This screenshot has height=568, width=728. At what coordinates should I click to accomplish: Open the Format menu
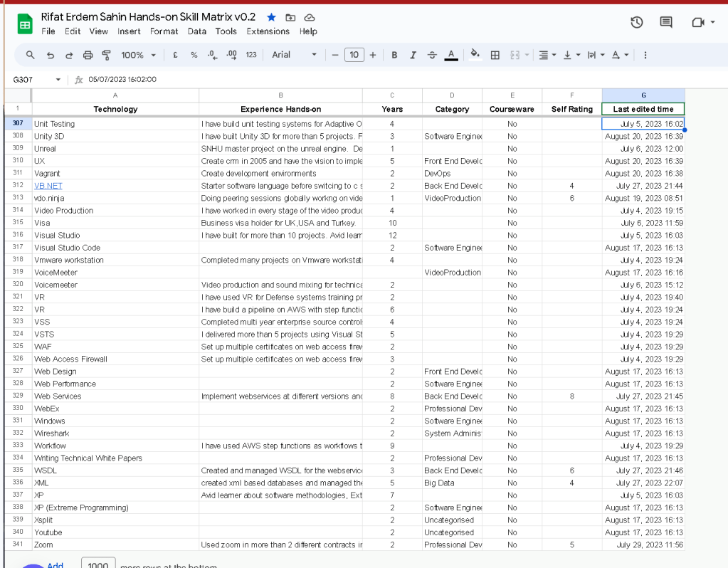point(164,31)
